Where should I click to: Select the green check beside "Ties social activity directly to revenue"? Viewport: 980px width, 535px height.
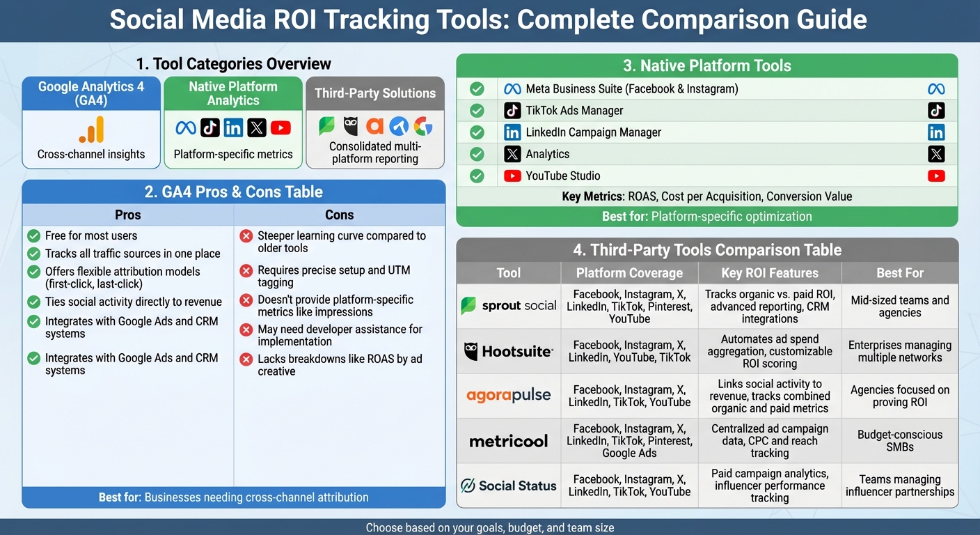[x=33, y=302]
